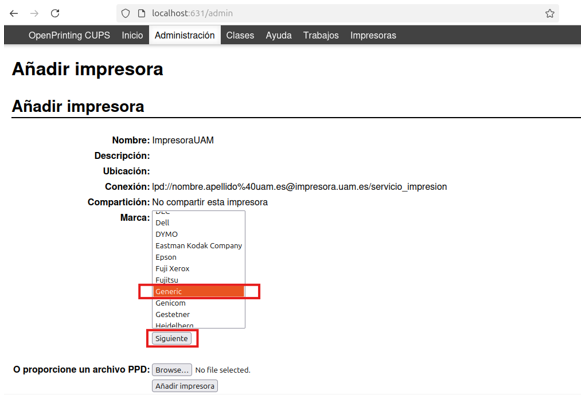This screenshot has width=581, height=400.
Task: Click the No file selected label
Action: pos(223,370)
